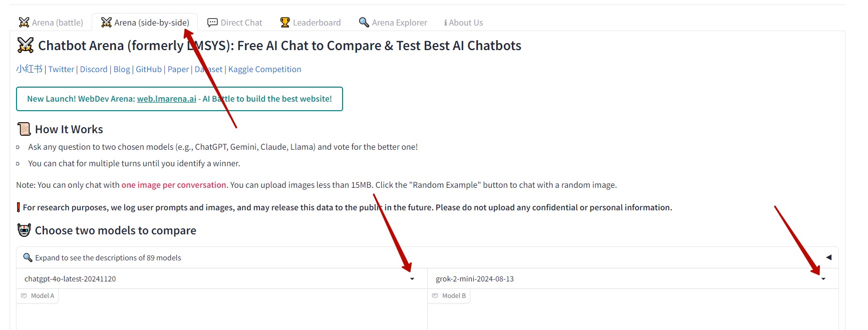Image resolution: width=868 pixels, height=330 pixels.
Task: Open the chatgpt-4o-latest model dropdown arrow
Action: tap(412, 279)
